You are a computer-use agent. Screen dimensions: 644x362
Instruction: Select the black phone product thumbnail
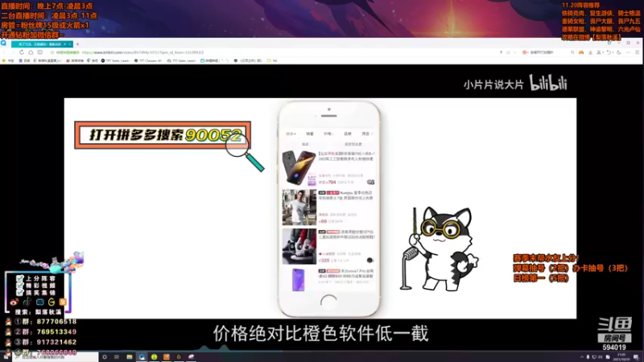click(299, 168)
